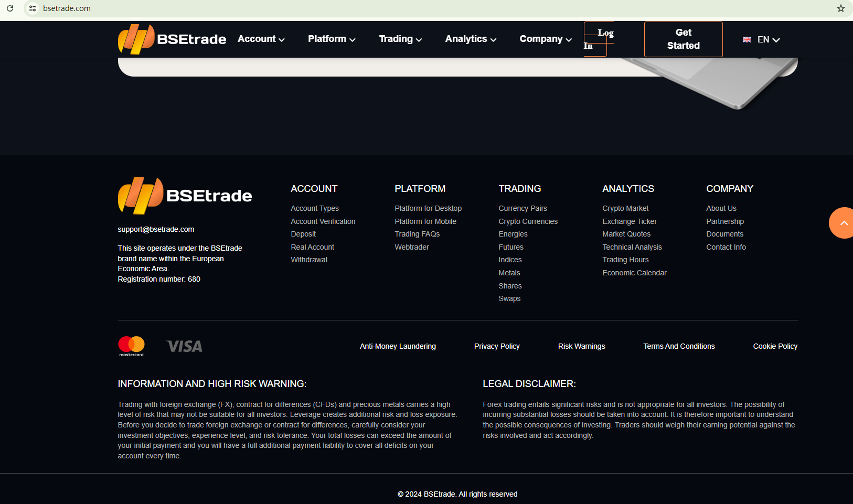Click the Get Started button
Image resolution: width=853 pixels, height=504 pixels.
coord(683,39)
